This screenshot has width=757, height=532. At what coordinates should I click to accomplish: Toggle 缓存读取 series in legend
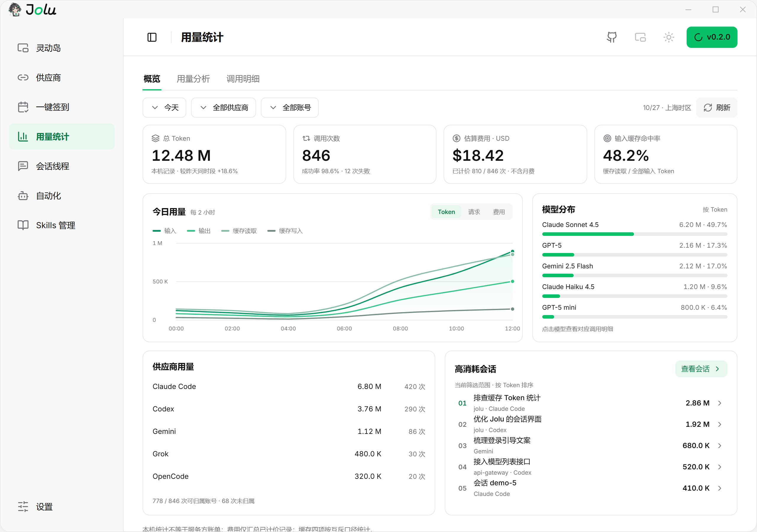(x=239, y=231)
